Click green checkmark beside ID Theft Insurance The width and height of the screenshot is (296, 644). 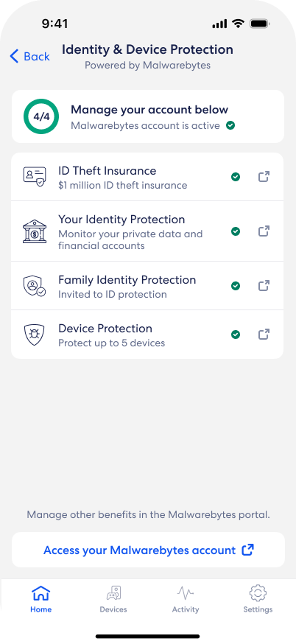(235, 177)
